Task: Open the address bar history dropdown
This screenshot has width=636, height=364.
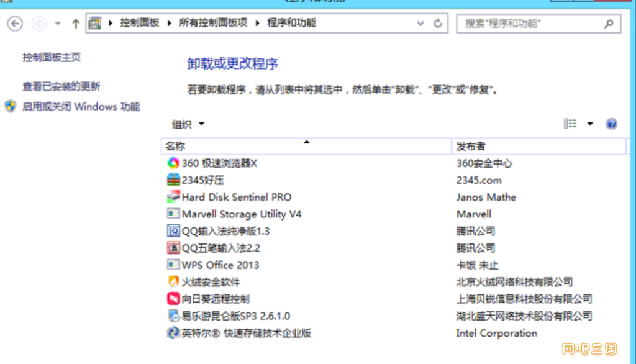Action: [420, 24]
